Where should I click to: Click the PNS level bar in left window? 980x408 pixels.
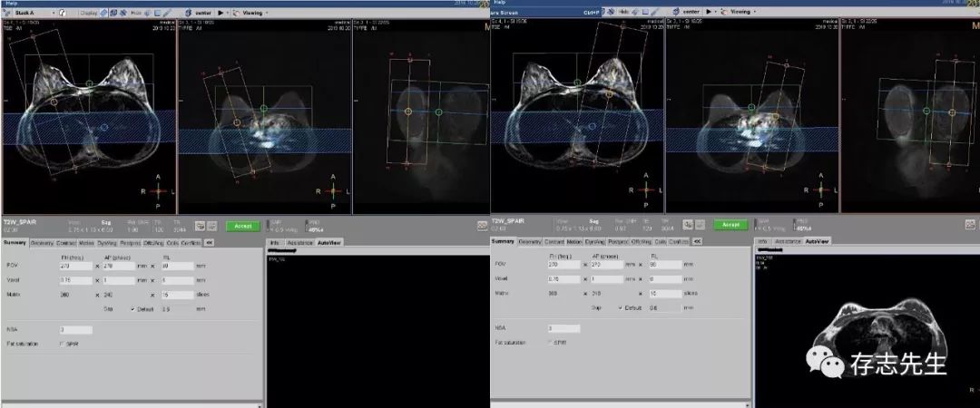[x=307, y=226]
